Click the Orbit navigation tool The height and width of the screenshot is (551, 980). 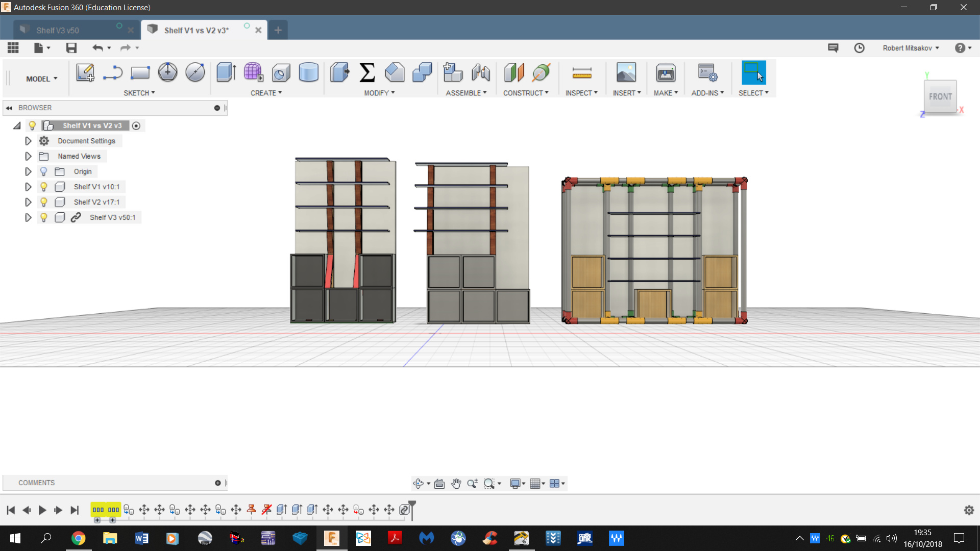click(x=419, y=484)
